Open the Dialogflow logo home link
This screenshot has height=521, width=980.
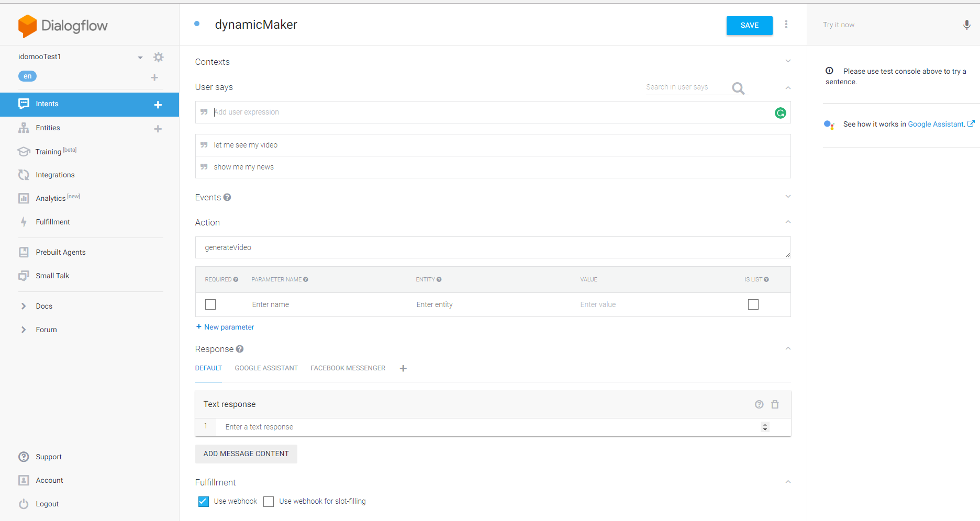63,26
